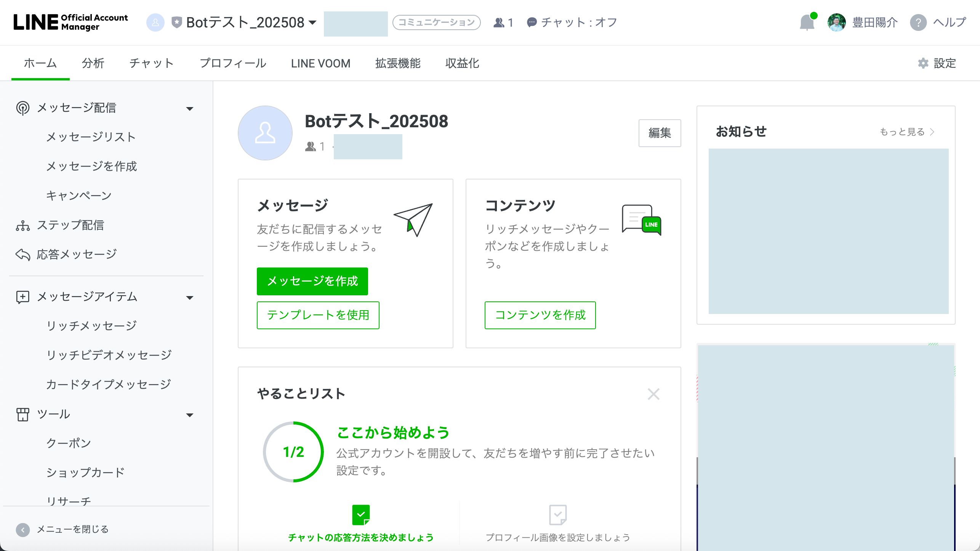Click the paper airplane message icon
Viewport: 980px width, 551px height.
coord(414,219)
